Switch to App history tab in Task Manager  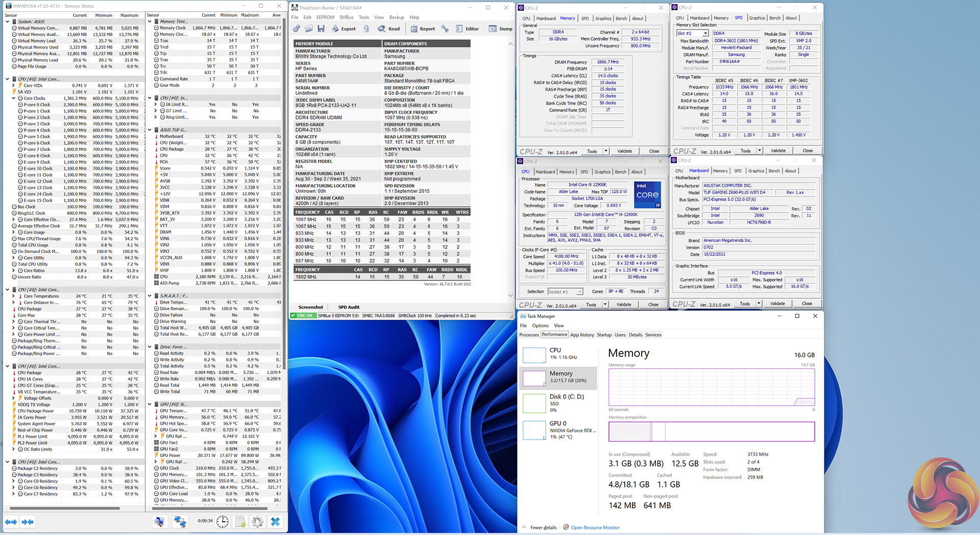[x=582, y=335]
